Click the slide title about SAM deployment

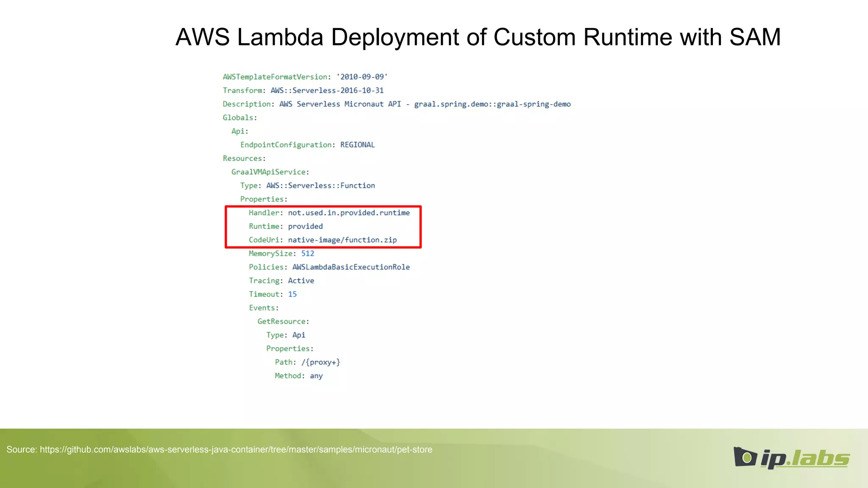[478, 37]
